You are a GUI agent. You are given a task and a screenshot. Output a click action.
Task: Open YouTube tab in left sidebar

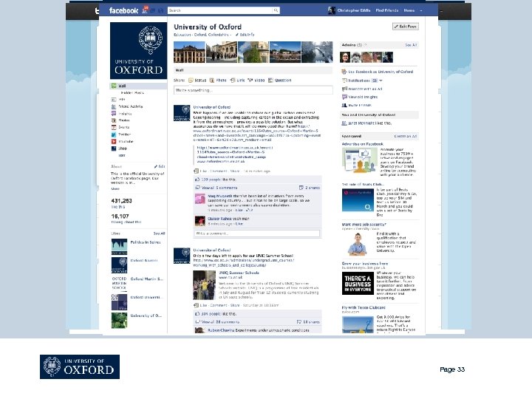123,141
